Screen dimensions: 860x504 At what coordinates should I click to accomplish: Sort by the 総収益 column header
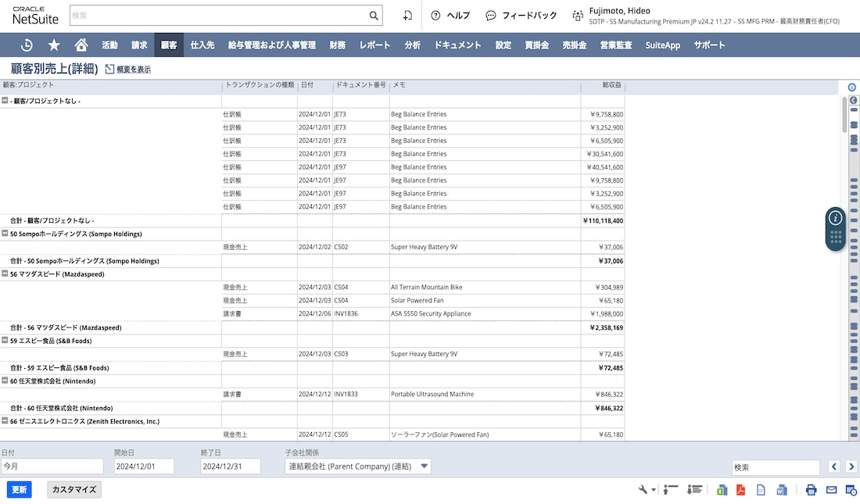click(x=611, y=85)
